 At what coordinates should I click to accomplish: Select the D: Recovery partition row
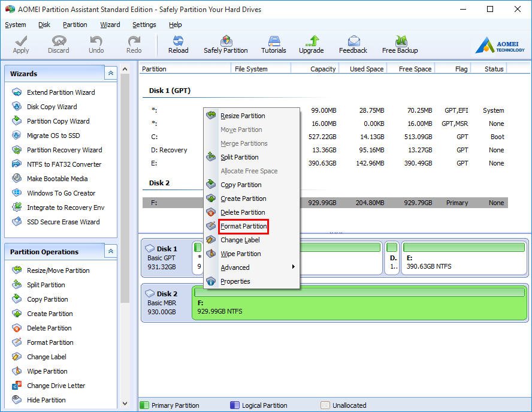tap(325, 150)
